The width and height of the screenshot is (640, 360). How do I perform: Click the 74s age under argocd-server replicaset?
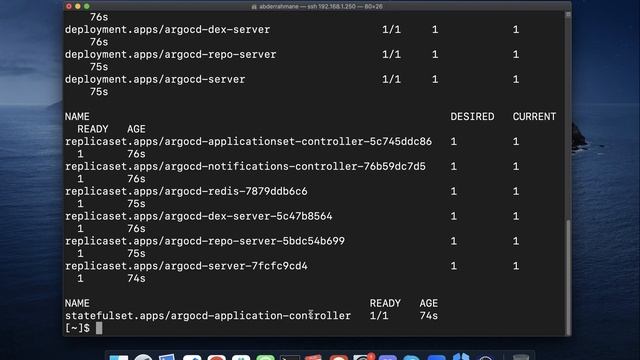[136, 278]
